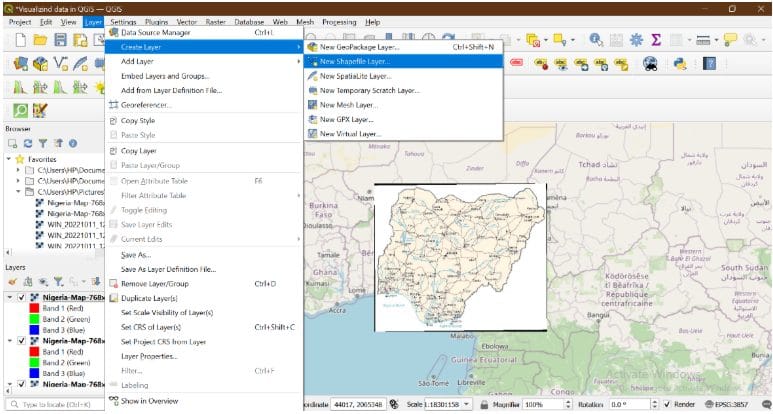Click the filter icon in Browser panel
Image resolution: width=773 pixels, height=414 pixels.
[x=42, y=143]
